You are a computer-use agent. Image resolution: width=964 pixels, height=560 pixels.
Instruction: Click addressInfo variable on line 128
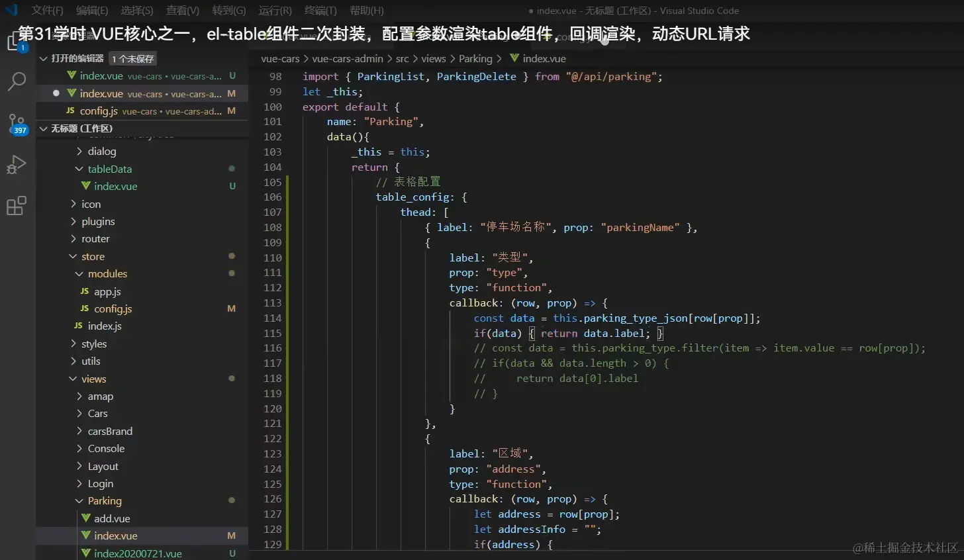[532, 529]
